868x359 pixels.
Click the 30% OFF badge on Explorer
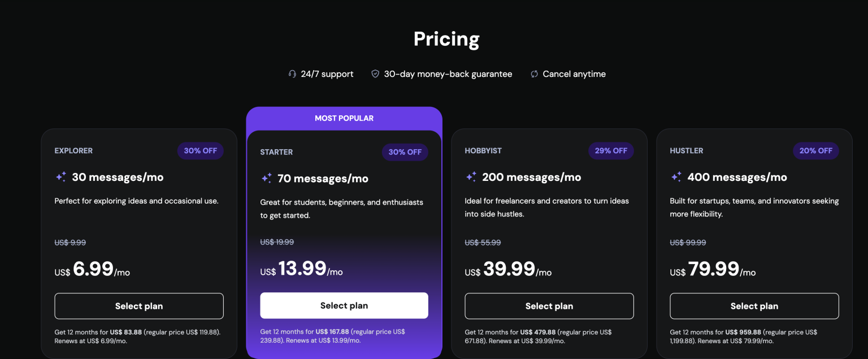pyautogui.click(x=201, y=150)
